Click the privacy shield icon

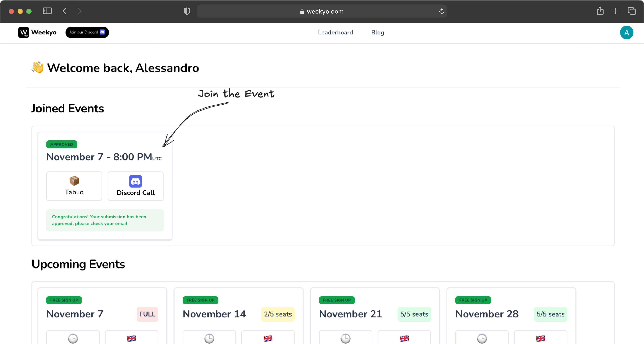[186, 11]
